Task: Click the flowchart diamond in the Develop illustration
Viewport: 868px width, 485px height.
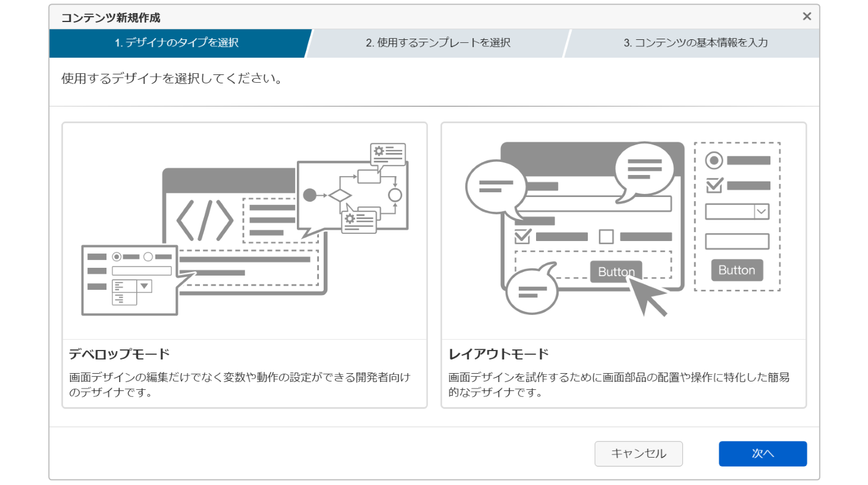Action: point(340,195)
